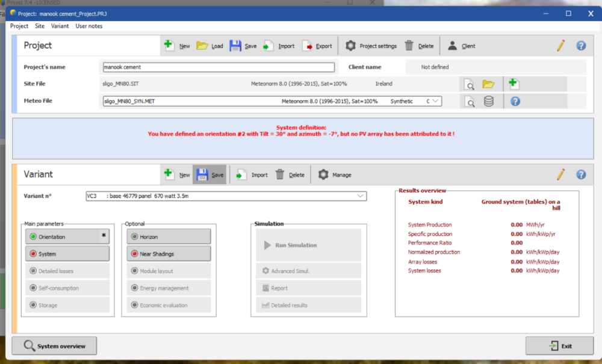Click the System overview button

[x=54, y=346]
